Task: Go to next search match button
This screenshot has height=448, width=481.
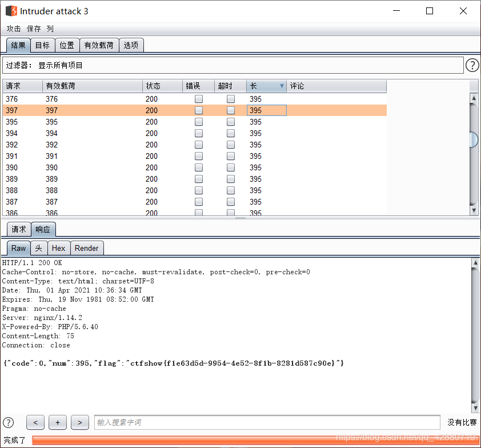Action: coord(80,422)
